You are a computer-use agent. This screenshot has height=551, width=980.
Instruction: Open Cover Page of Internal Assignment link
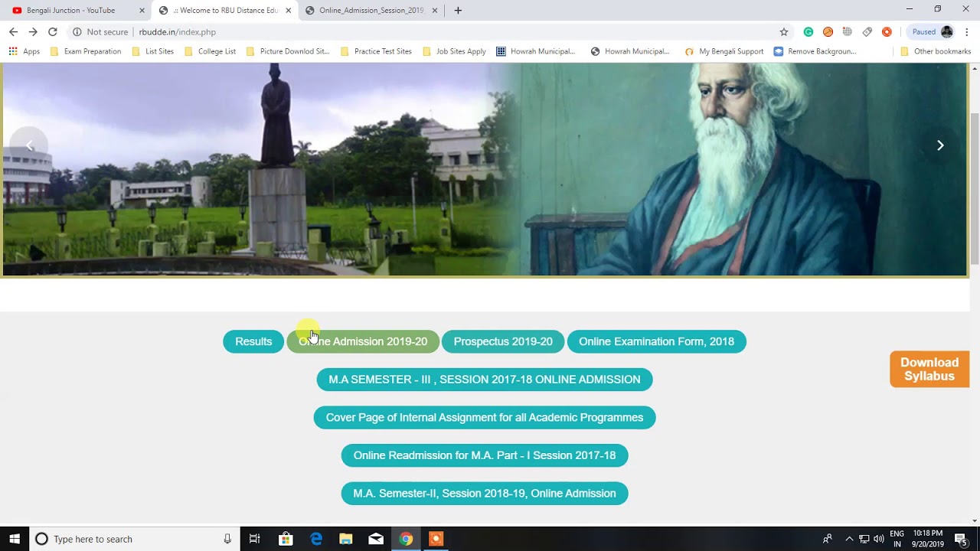click(485, 418)
